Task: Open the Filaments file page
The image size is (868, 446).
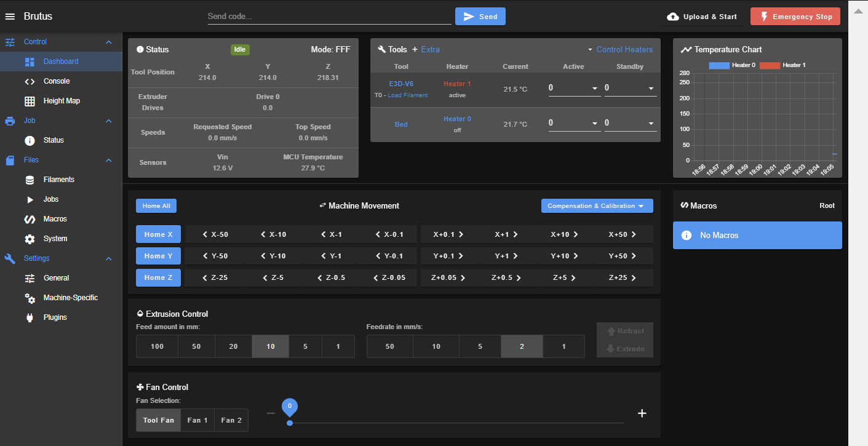Action: (62, 180)
